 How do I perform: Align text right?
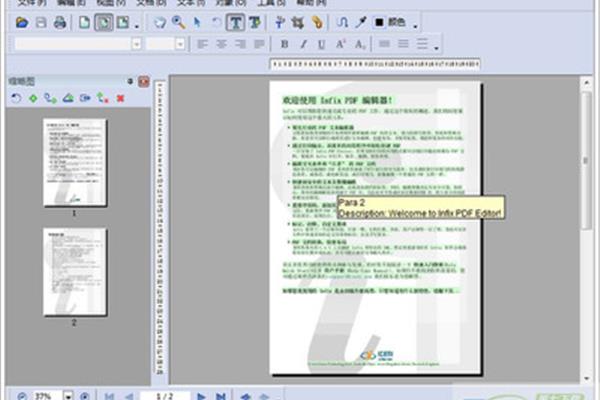pyautogui.click(x=240, y=44)
